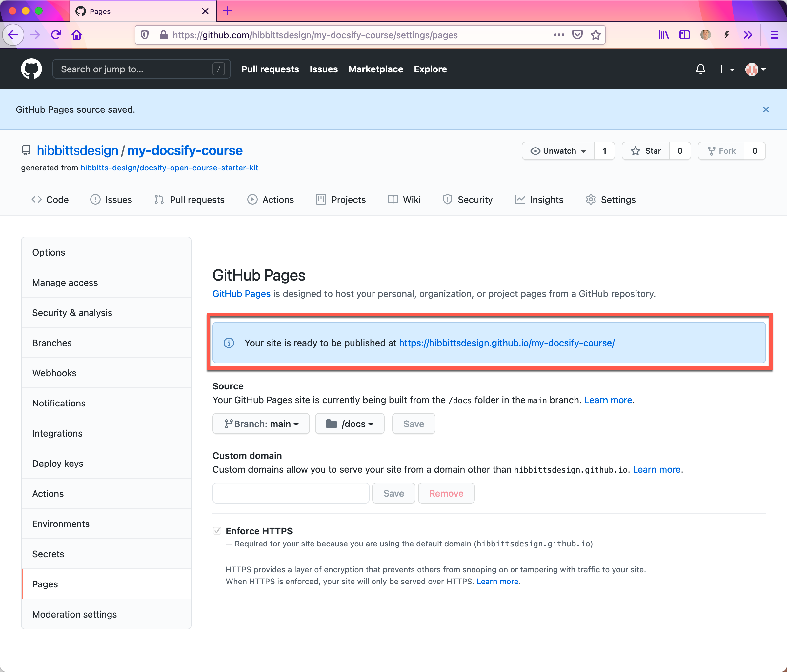Click Remove custom domain button
Image resolution: width=787 pixels, height=672 pixels.
446,493
